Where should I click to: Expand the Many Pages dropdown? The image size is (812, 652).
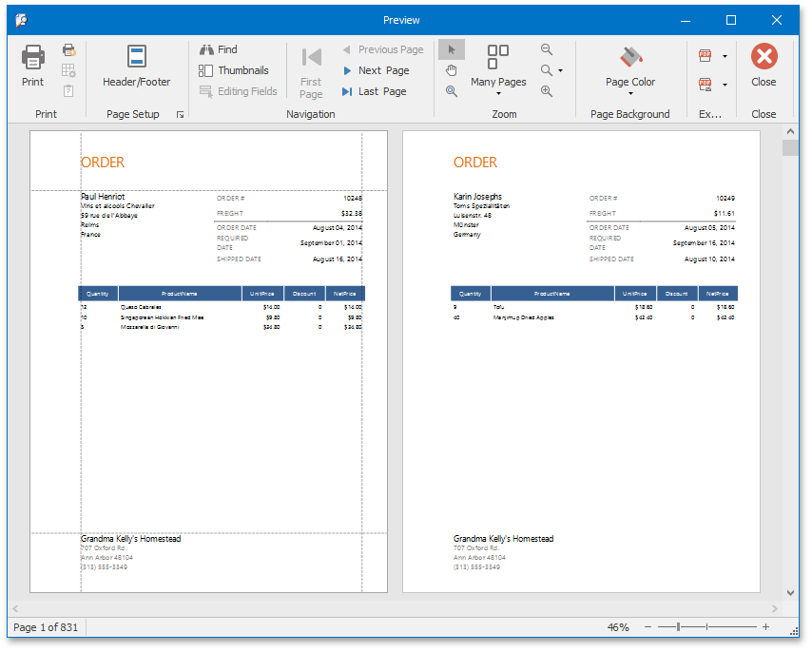(497, 94)
